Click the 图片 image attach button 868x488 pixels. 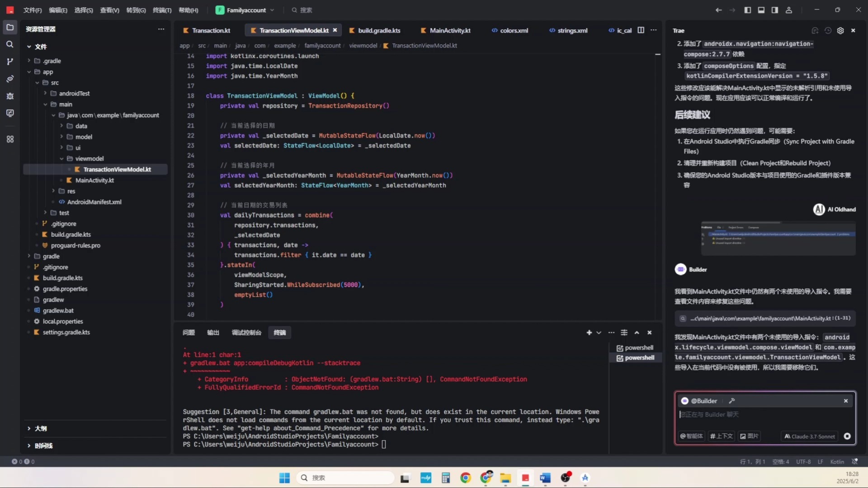749,436
